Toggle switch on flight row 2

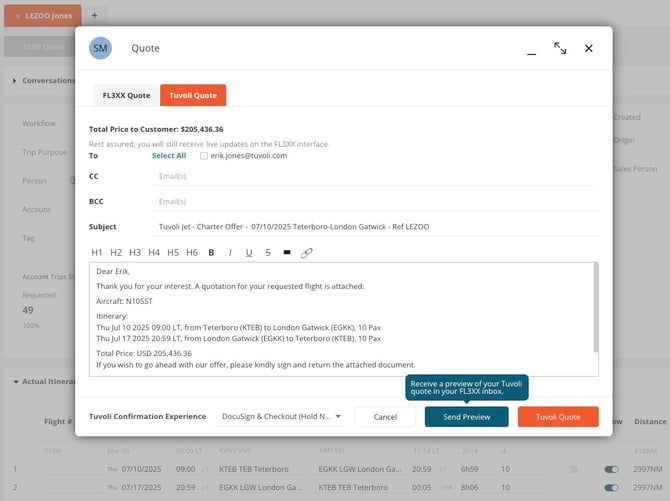(611, 488)
